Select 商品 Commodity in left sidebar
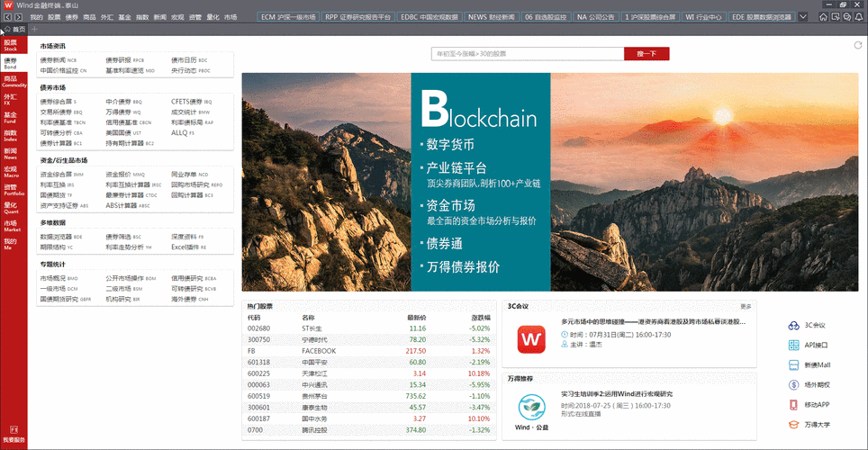This screenshot has height=450, width=868. [x=14, y=81]
